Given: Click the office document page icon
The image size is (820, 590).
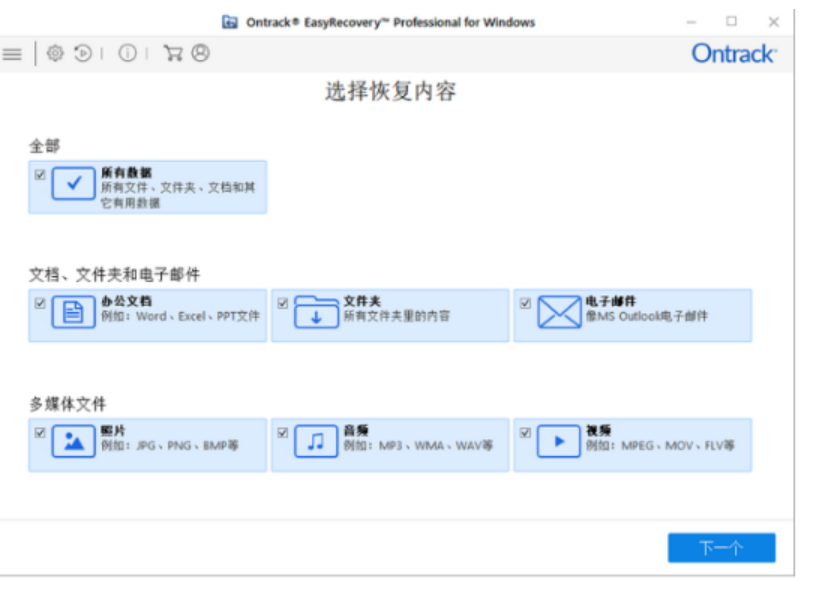Looking at the screenshot, I should click(x=73, y=313).
